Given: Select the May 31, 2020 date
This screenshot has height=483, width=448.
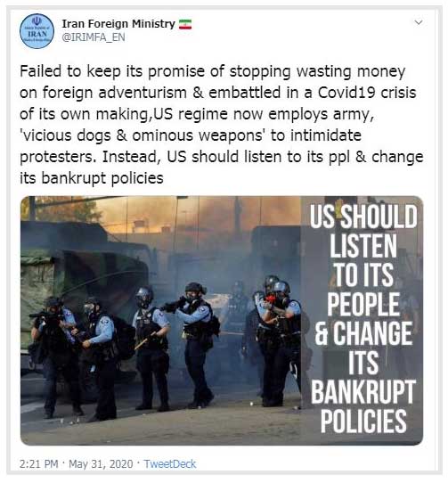Looking at the screenshot, I should coord(101,464).
